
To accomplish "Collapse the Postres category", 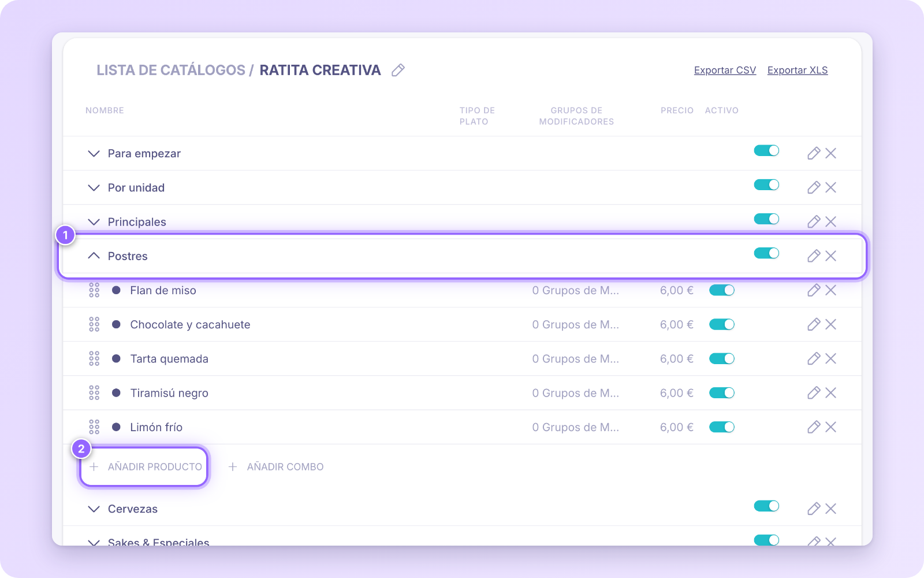I will click(x=94, y=255).
